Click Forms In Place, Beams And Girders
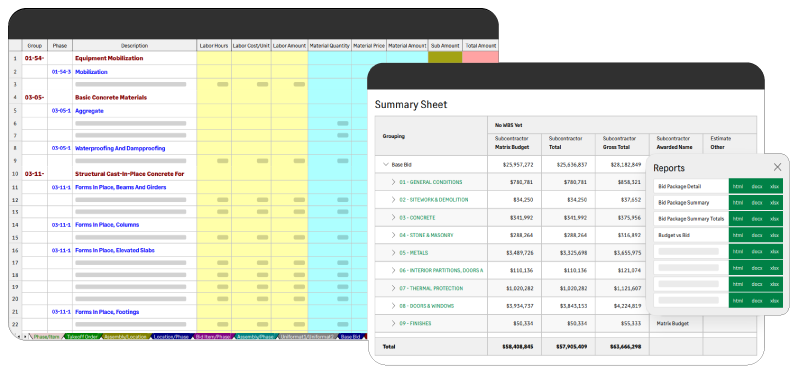This screenshot has height=376, width=800. coord(120,187)
